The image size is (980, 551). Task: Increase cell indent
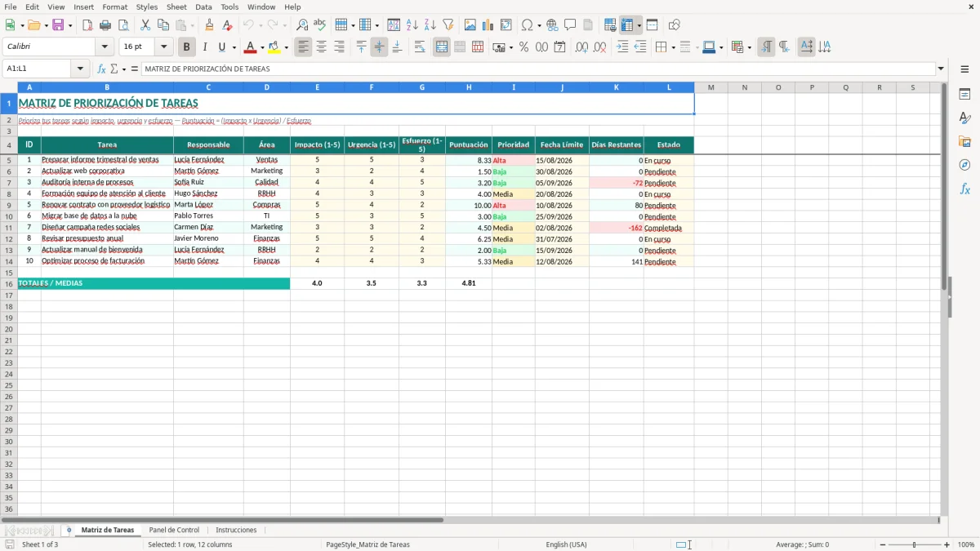(622, 47)
